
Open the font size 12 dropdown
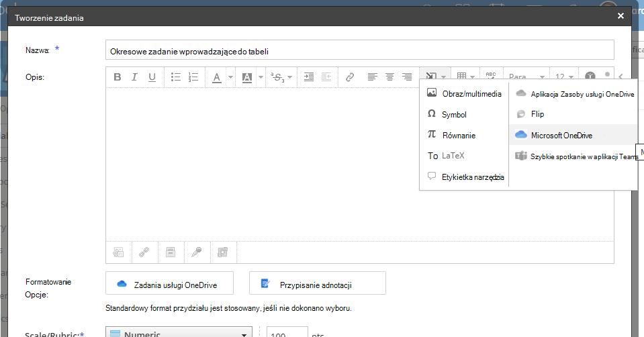(564, 77)
